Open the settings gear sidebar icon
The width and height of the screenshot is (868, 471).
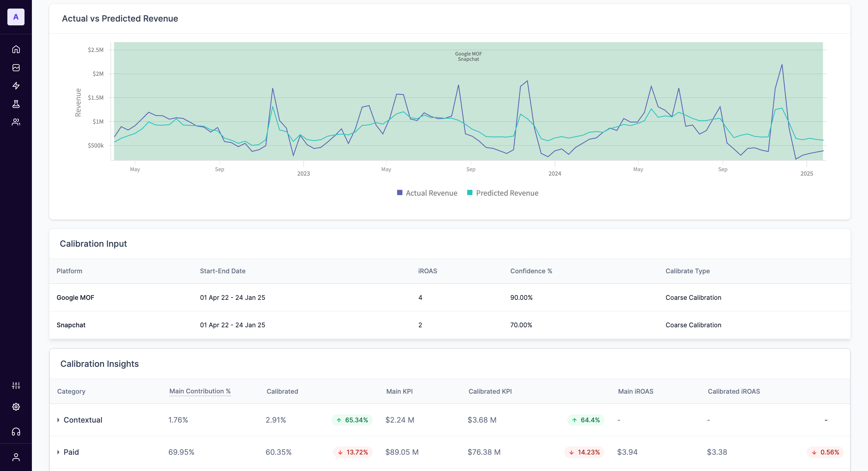(x=16, y=407)
